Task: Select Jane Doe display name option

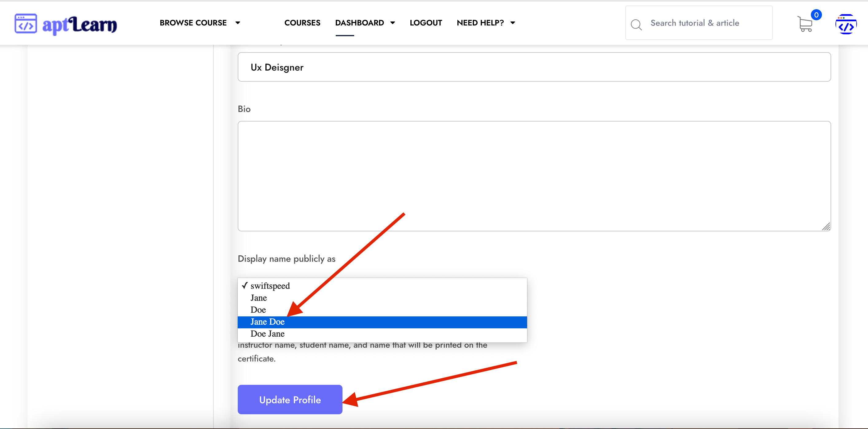Action: (x=382, y=322)
